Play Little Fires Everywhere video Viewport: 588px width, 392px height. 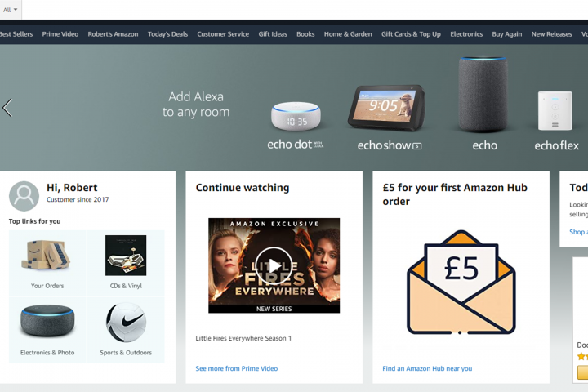coord(274,265)
